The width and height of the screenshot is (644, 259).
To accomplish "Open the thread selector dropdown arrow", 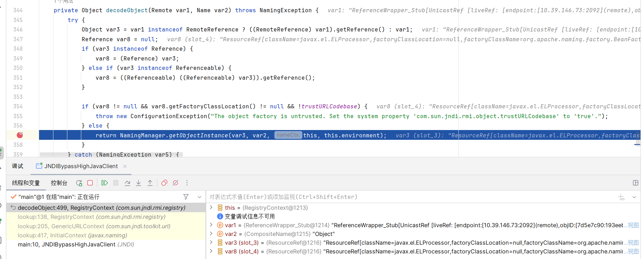I will pos(200,197).
